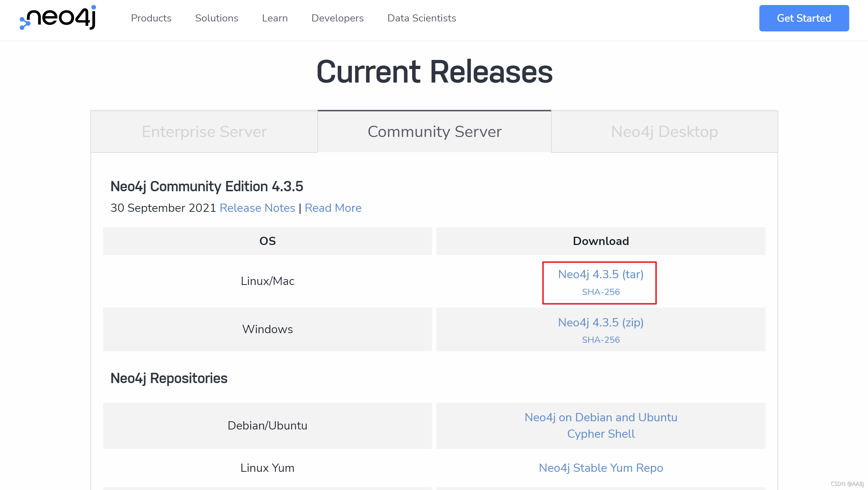The height and width of the screenshot is (490, 868).
Task: Click the 'OS' column header
Action: pos(267,241)
